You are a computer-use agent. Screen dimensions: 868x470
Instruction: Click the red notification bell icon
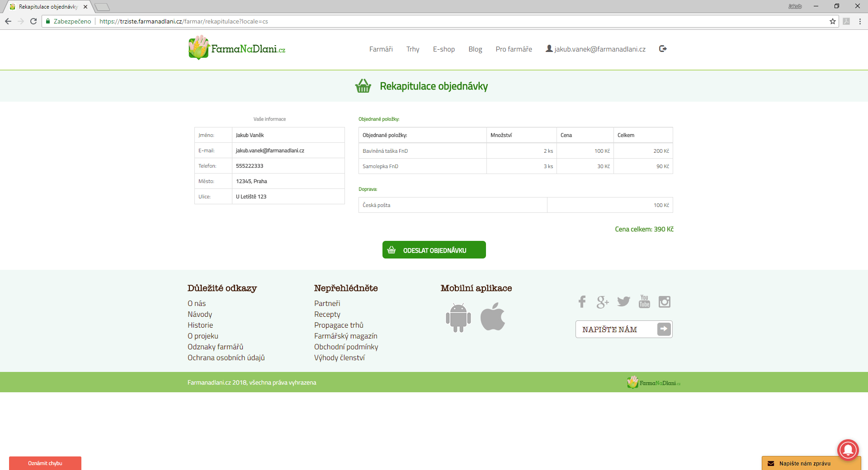click(848, 450)
